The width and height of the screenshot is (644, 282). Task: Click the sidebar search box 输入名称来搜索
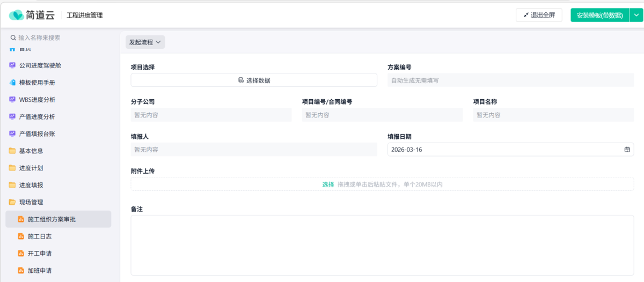[x=60, y=38]
